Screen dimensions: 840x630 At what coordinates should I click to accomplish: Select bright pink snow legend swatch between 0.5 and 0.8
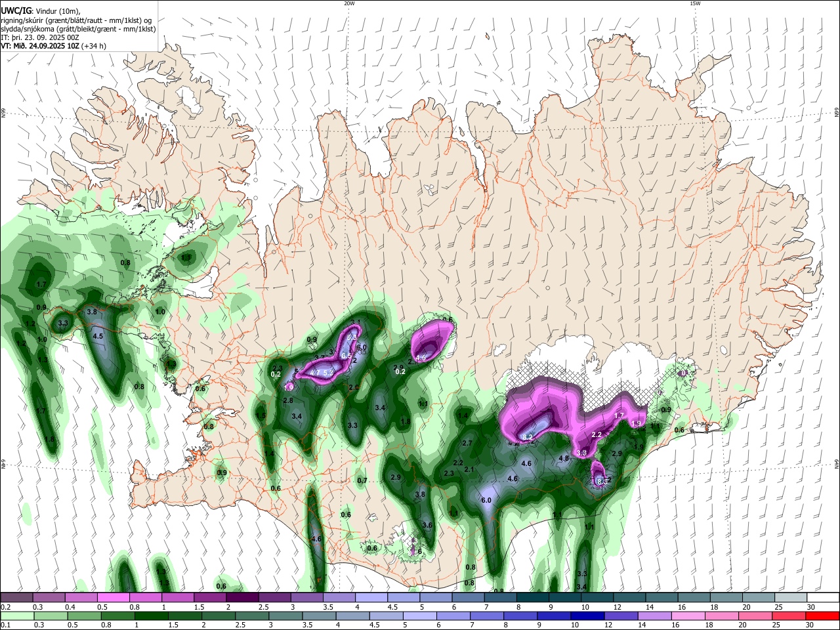[x=114, y=598]
